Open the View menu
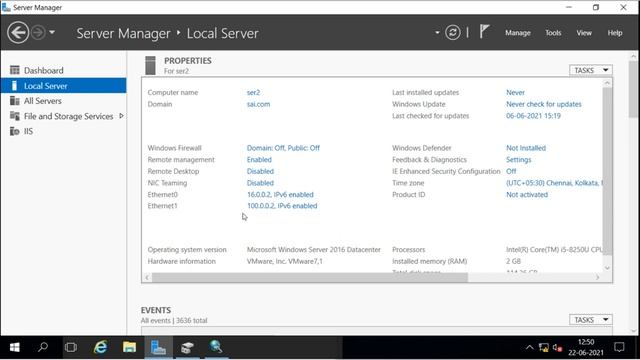Screen dimensions: 640x360 (584, 33)
